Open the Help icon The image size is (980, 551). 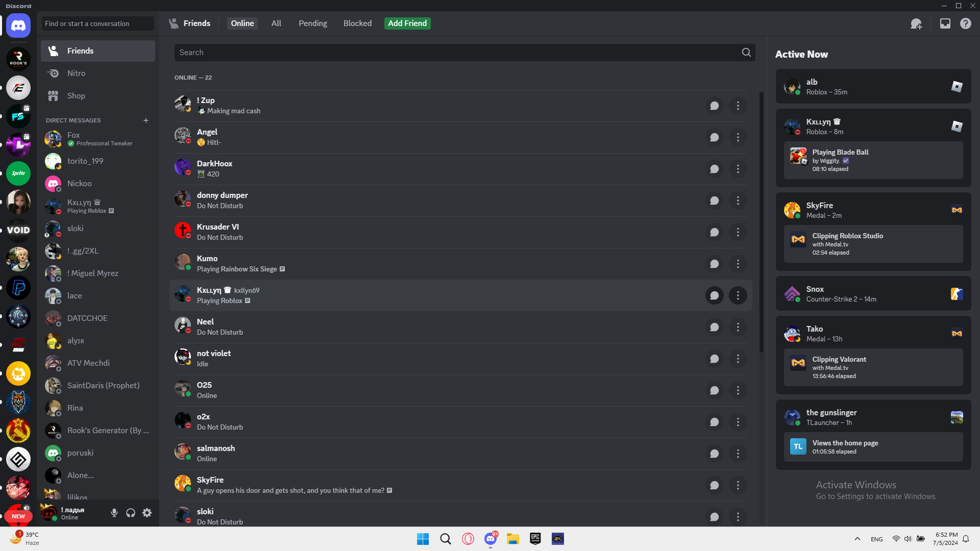(966, 23)
